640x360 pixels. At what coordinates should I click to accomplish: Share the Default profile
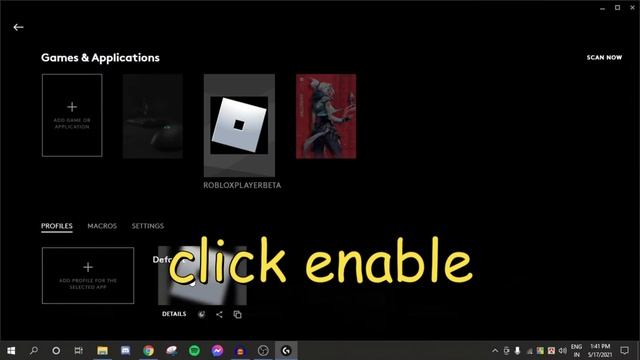tap(219, 314)
